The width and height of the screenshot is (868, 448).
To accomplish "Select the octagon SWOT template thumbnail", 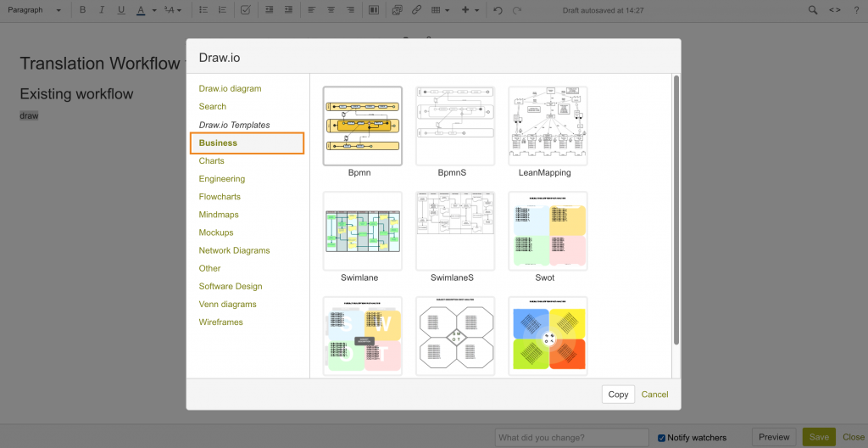I will (455, 336).
